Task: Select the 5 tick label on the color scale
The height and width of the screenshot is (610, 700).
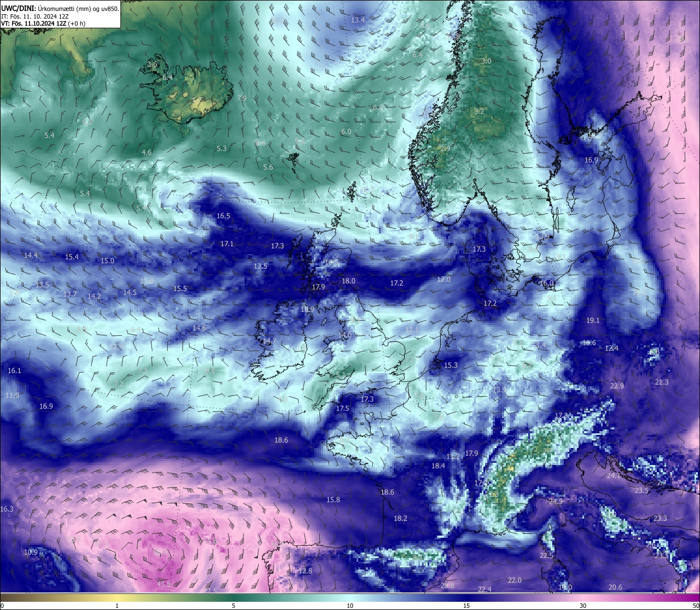Action: pos(234,606)
